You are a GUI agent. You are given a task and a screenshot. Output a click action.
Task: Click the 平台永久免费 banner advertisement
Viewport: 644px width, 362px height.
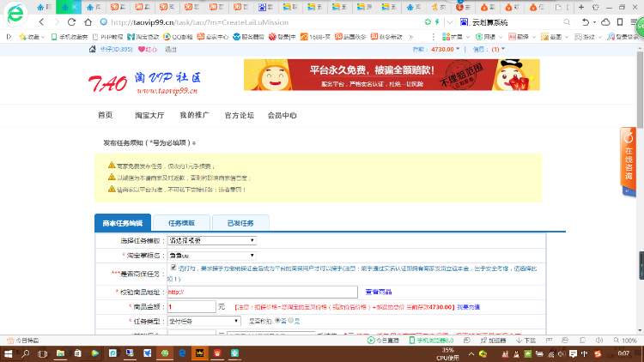[x=392, y=75]
